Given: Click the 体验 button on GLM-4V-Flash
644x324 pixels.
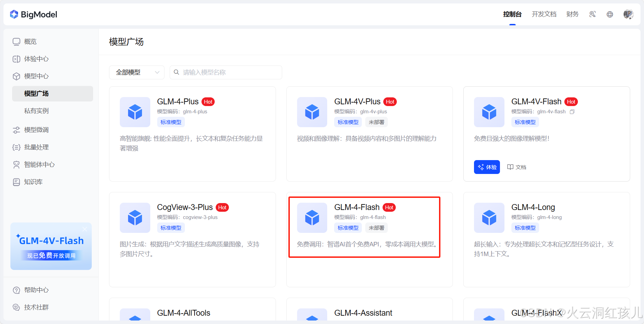Looking at the screenshot, I should (487, 167).
